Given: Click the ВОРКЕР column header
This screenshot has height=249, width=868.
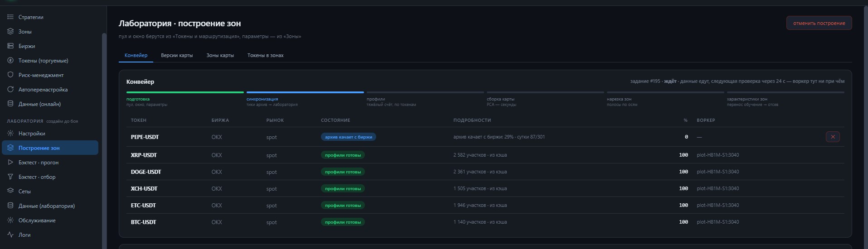Looking at the screenshot, I should point(706,120).
